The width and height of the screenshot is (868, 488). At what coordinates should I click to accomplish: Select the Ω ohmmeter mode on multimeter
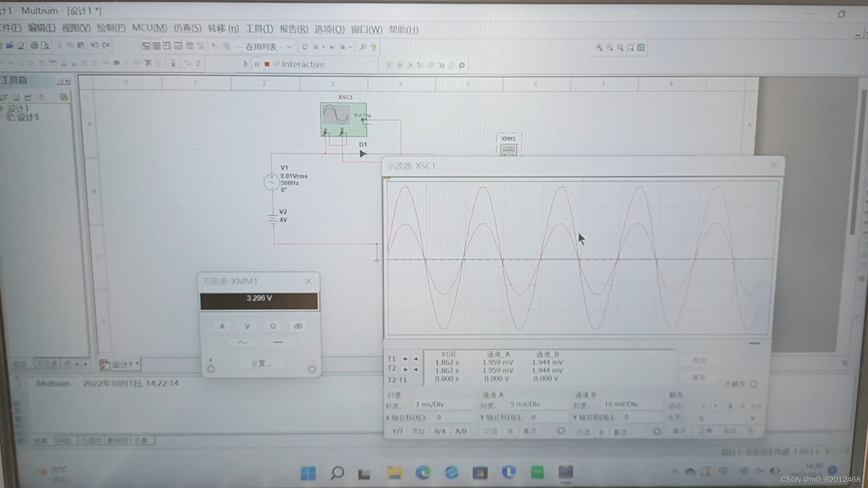(273, 326)
